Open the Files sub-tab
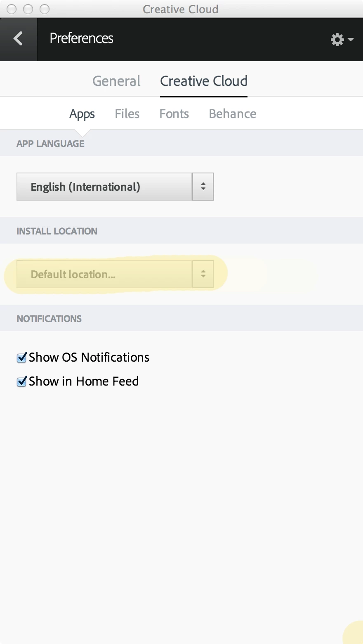 click(127, 114)
